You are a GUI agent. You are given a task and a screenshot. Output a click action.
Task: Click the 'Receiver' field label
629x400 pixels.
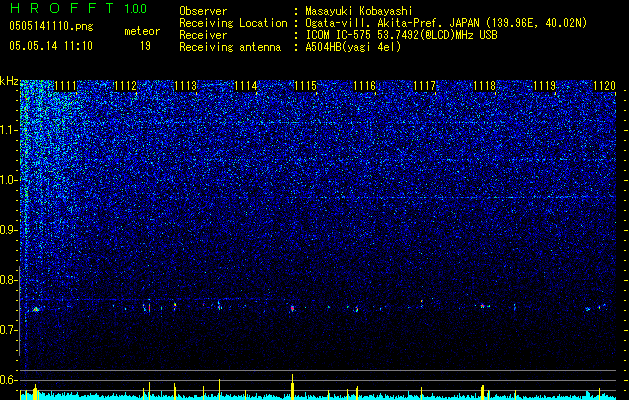203,35
